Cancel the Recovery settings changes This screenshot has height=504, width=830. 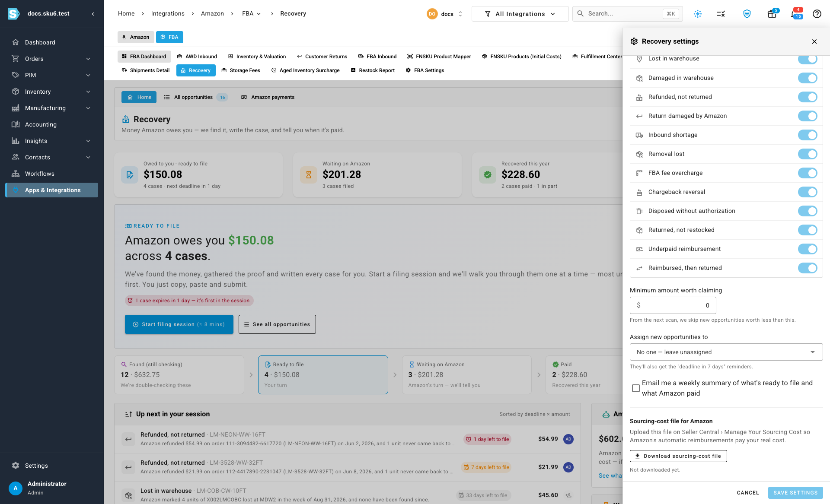tap(748, 493)
